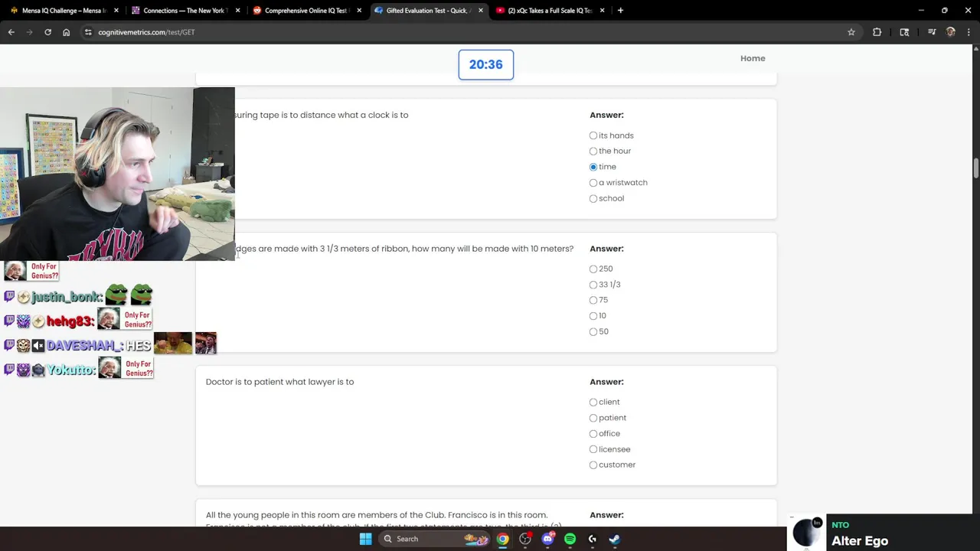This screenshot has width=980, height=551.
Task: Open Chrome three-dot menu
Action: [x=969, y=32]
